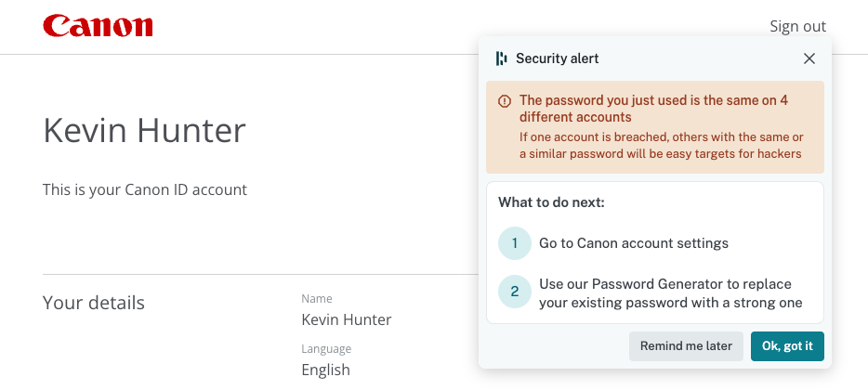Confirm with Ok, got it button

(x=787, y=346)
